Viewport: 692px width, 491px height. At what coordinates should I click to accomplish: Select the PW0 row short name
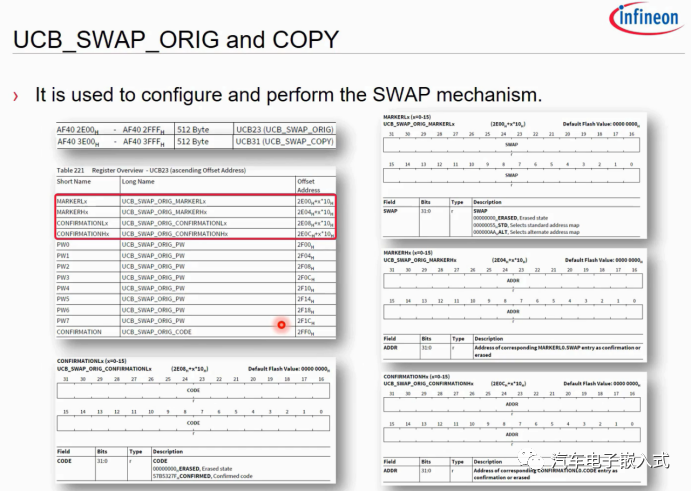tap(63, 245)
